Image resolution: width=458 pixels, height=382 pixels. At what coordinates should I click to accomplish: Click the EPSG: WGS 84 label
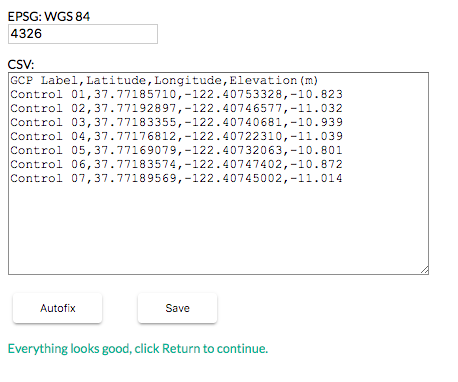[x=49, y=16]
